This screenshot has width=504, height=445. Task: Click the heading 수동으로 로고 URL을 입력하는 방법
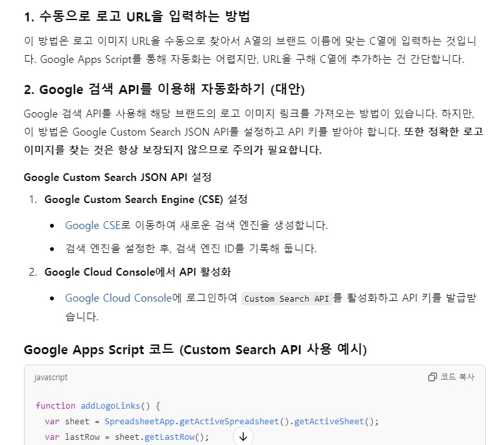[x=136, y=16]
